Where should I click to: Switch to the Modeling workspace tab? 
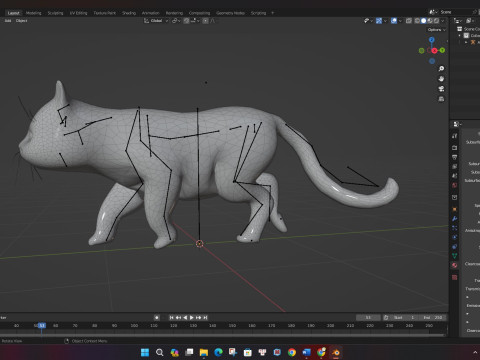point(33,13)
